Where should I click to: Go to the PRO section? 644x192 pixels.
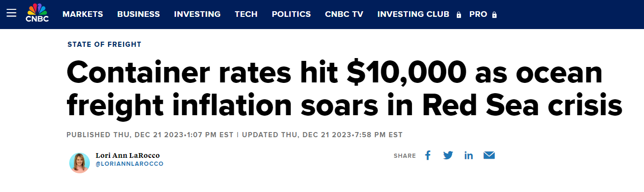click(478, 14)
